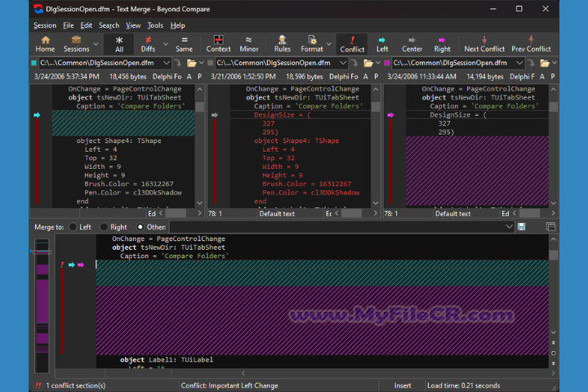Open the Edit menu
588x392 pixels.
tap(87, 25)
